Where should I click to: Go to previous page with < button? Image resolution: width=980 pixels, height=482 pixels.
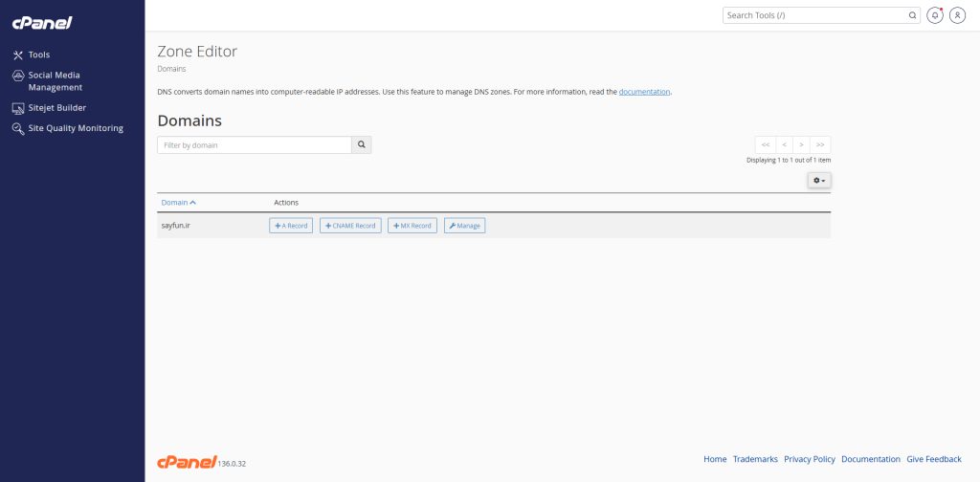785,144
